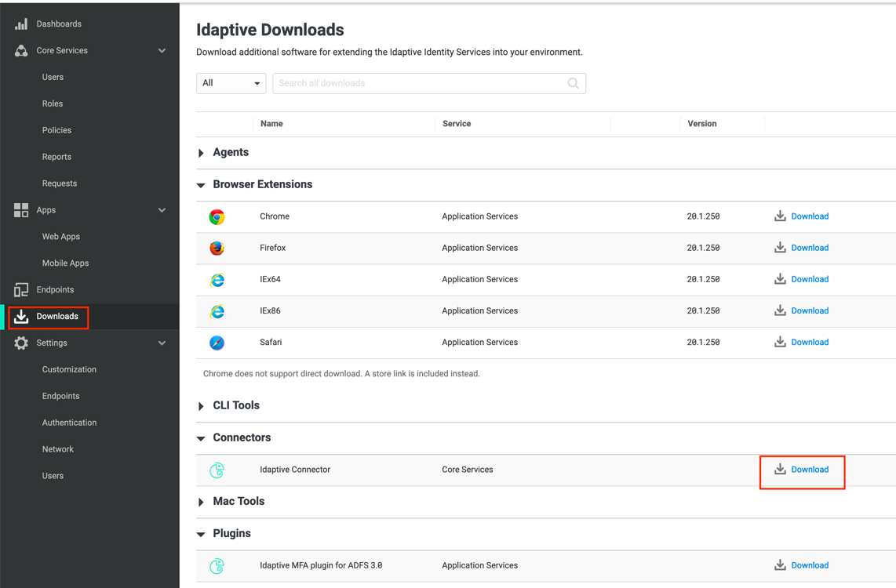Click the Safari browser extension icon
The image size is (896, 588).
pos(217,342)
